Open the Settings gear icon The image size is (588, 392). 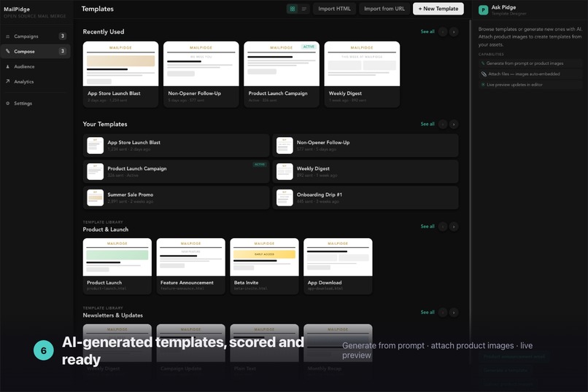coord(7,103)
